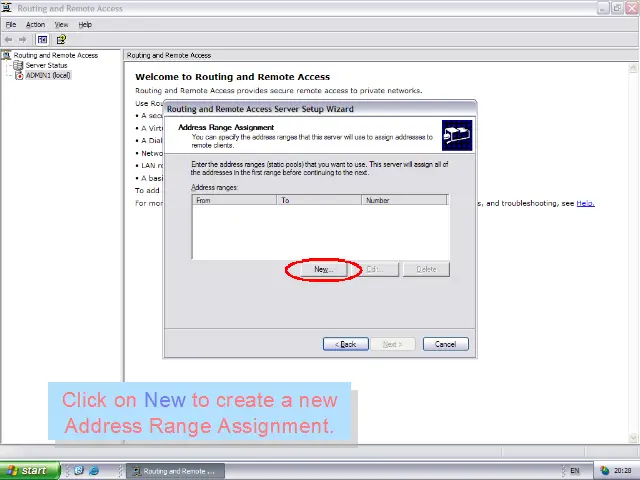Click the Delete button in the wizard

427,269
